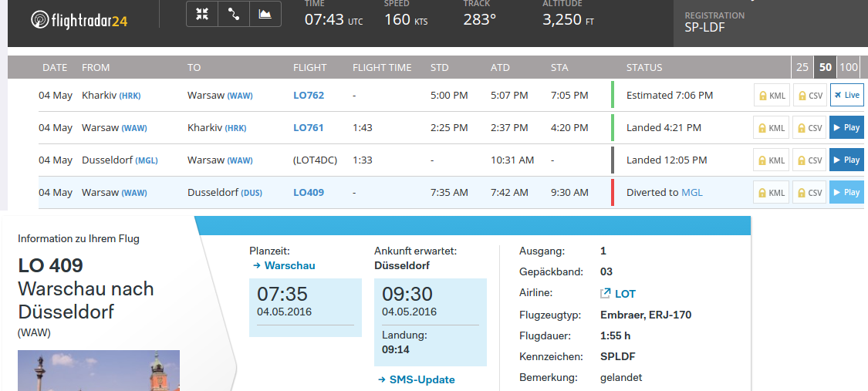Play back the LOT4DC Dusseldorf flight

(x=846, y=160)
